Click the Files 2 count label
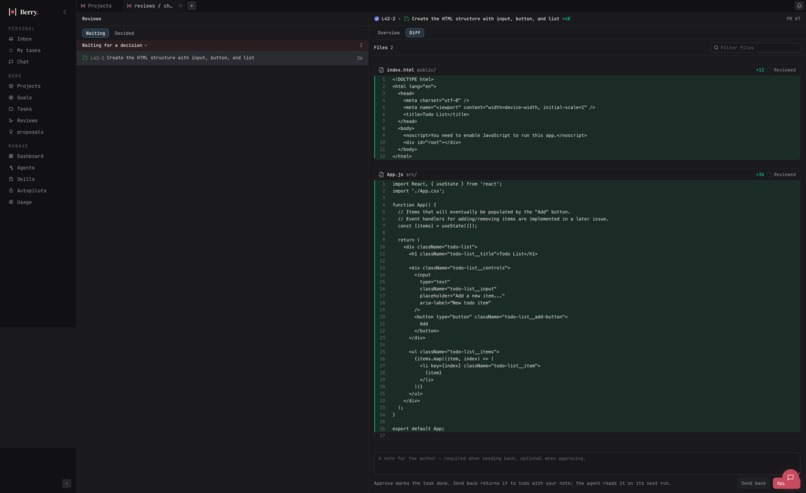This screenshot has width=806, height=493. click(x=383, y=48)
